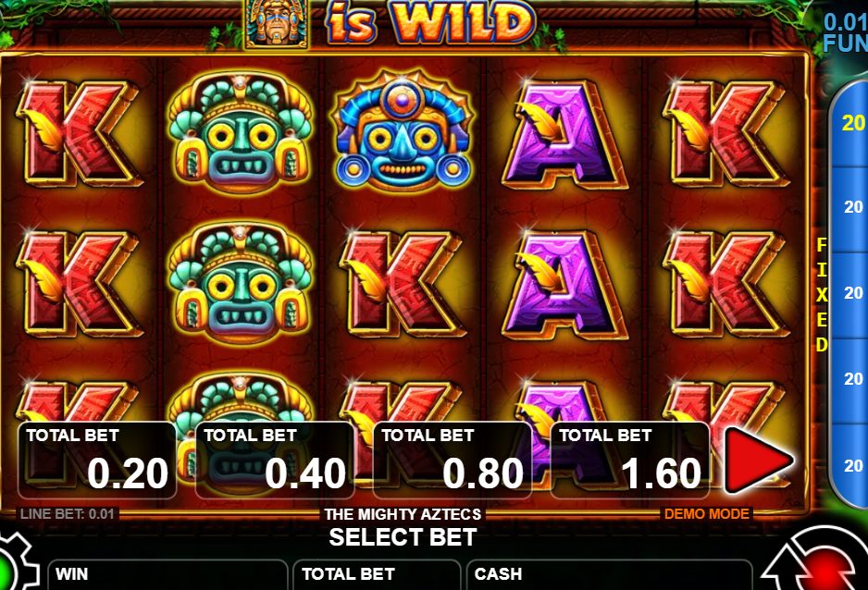The image size is (868, 590).
Task: Click the bottom TOTAL BET display field
Action: pyautogui.click(x=377, y=574)
